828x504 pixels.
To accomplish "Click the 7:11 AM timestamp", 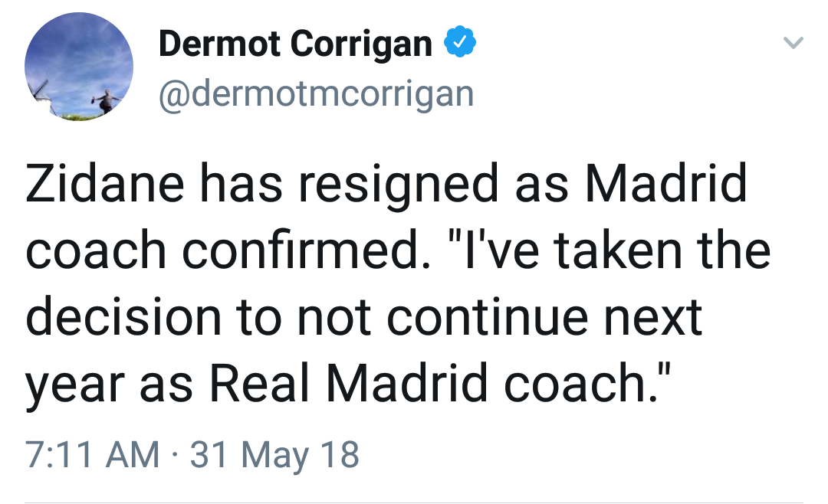I will tap(92, 454).
